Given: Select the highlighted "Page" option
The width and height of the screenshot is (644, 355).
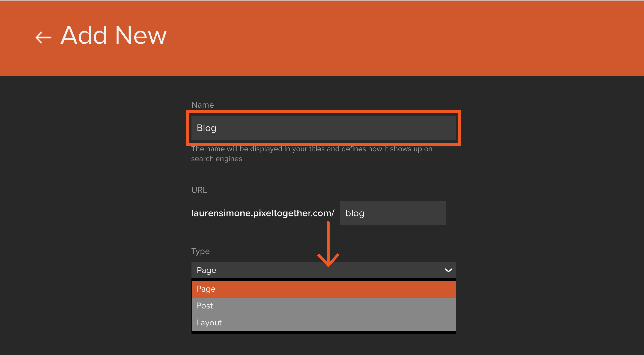Looking at the screenshot, I should 323,289.
